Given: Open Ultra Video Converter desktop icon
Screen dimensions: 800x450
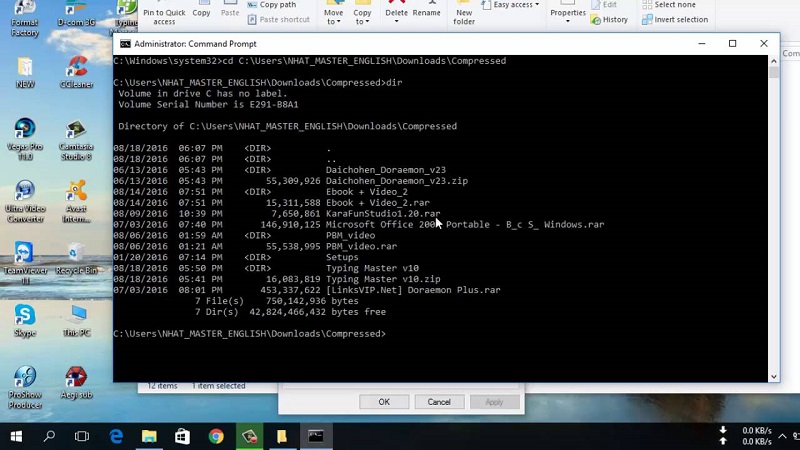Looking at the screenshot, I should coord(25,202).
